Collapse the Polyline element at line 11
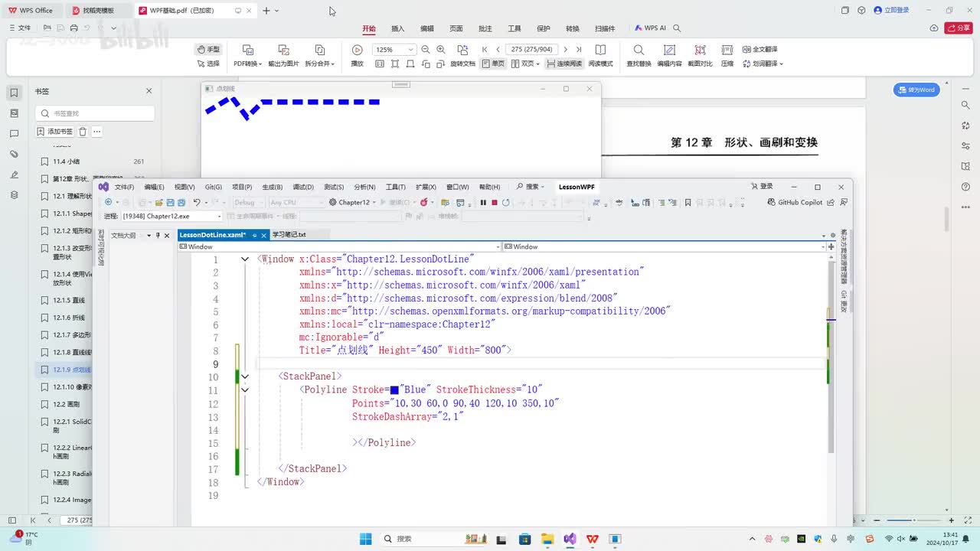This screenshot has width=980, height=551. [245, 390]
